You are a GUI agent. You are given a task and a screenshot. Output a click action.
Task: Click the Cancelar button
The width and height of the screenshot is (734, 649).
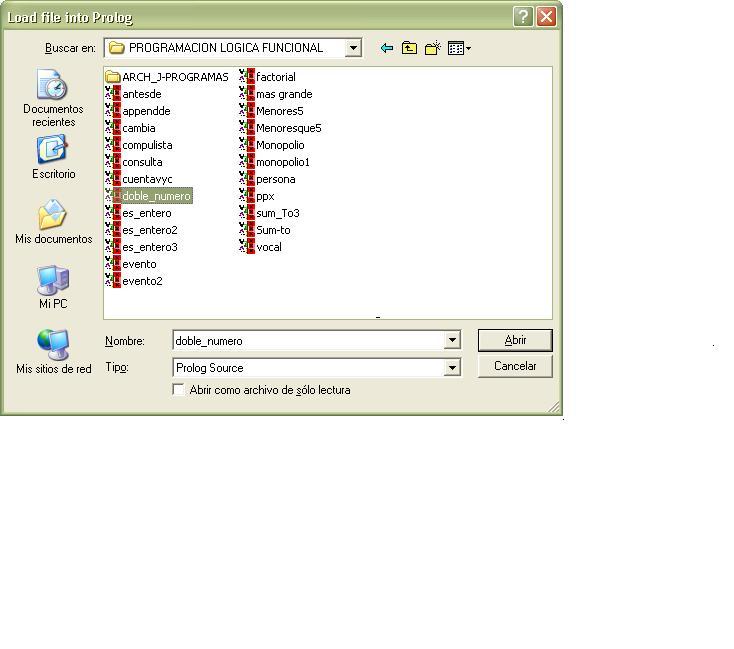515,366
